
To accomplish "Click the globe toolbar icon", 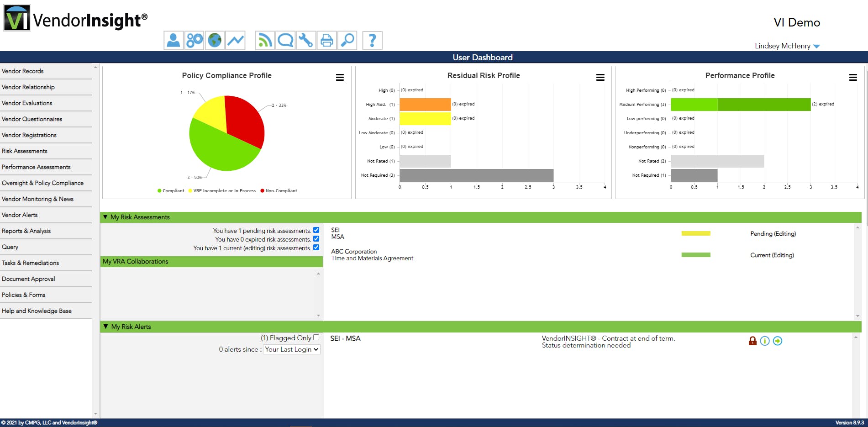I will coord(215,40).
